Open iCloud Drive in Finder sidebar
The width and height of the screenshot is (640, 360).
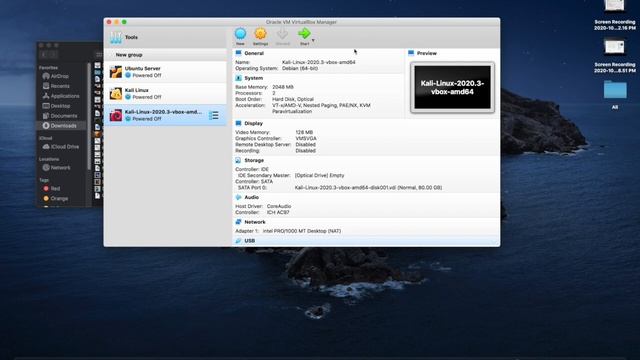(64, 147)
